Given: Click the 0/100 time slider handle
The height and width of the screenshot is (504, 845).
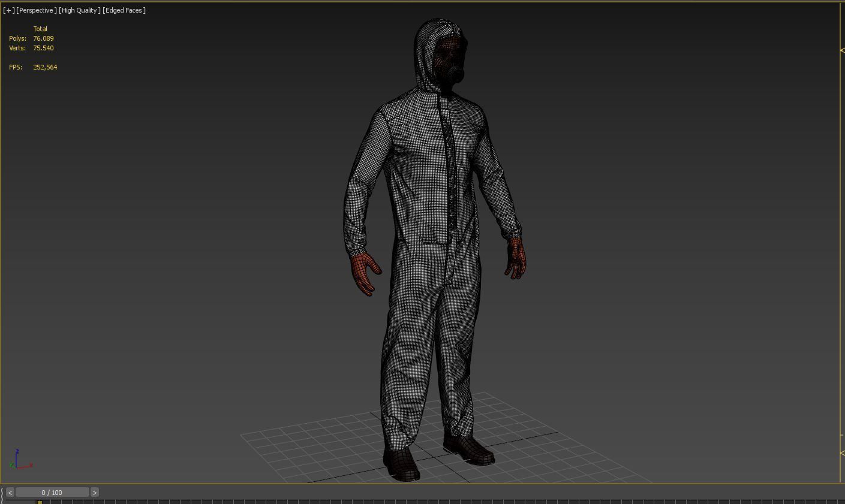Looking at the screenshot, I should tap(51, 492).
